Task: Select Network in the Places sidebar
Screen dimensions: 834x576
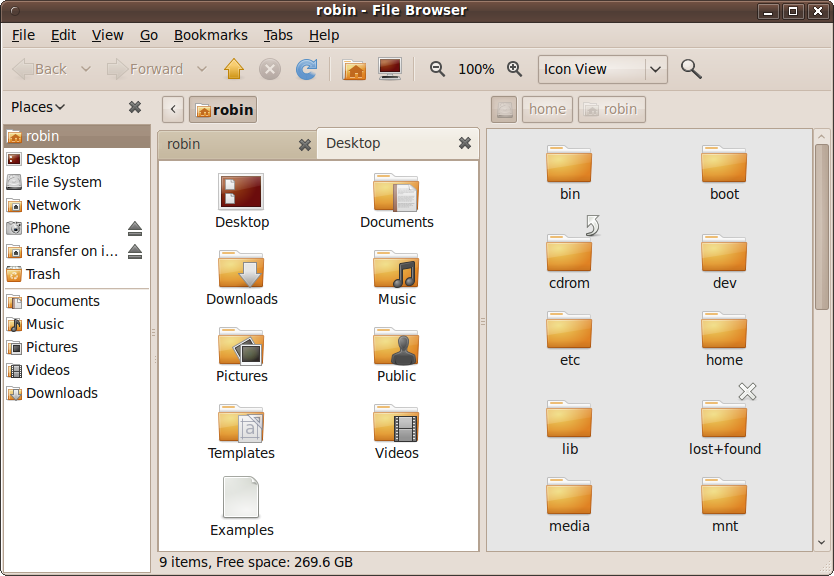Action: tap(53, 205)
